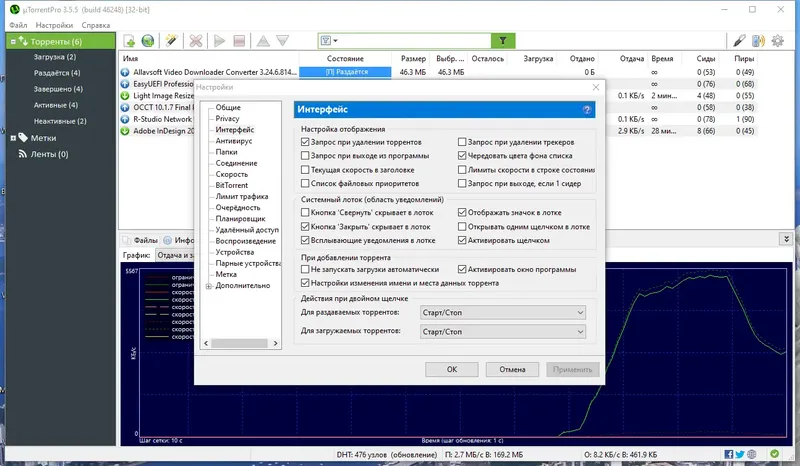The height and width of the screenshot is (466, 800).
Task: Click the green search filter button
Action: click(503, 41)
